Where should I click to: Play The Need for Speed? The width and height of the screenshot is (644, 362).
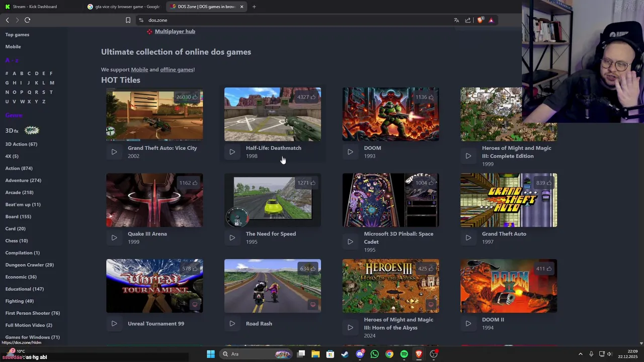232,238
